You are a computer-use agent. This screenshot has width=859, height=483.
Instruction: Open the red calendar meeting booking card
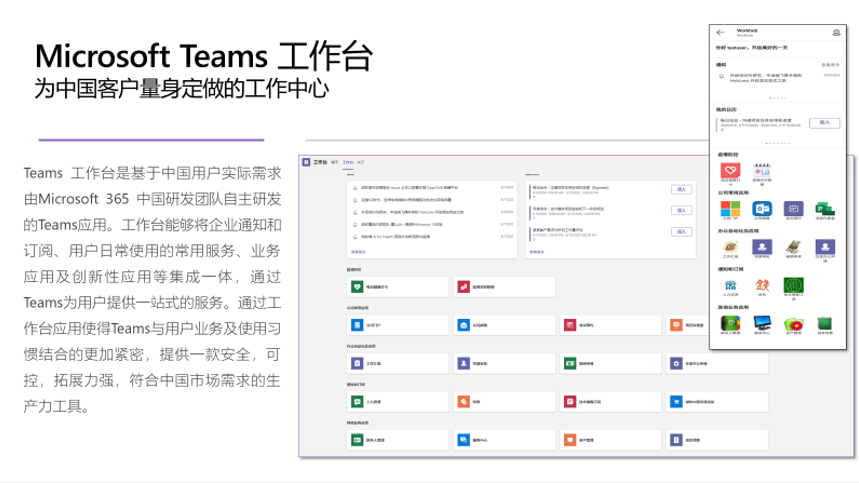click(610, 325)
